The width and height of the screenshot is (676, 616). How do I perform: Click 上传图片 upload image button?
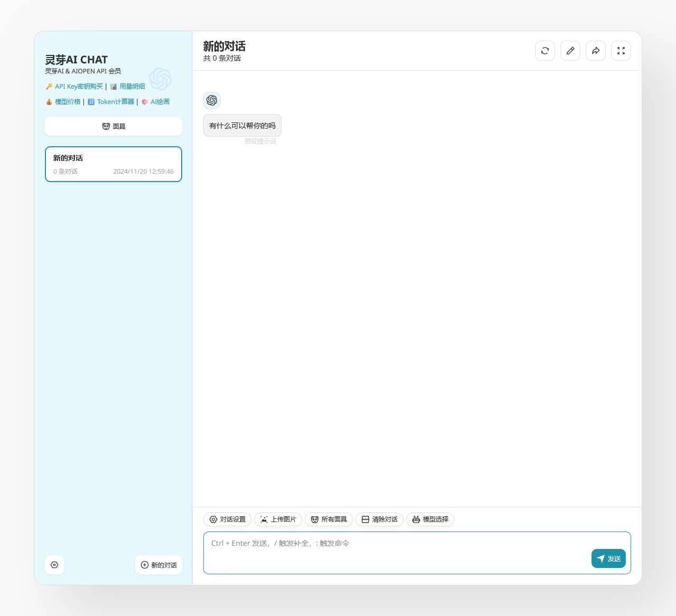tap(278, 519)
